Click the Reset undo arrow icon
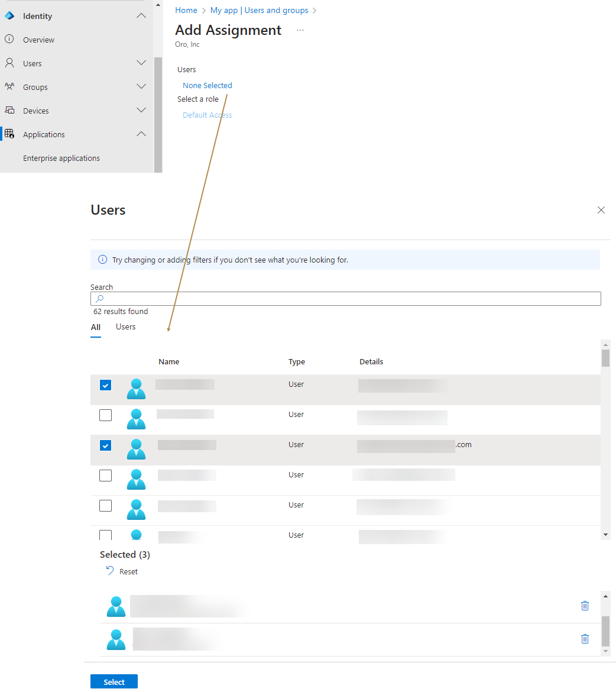 [110, 571]
